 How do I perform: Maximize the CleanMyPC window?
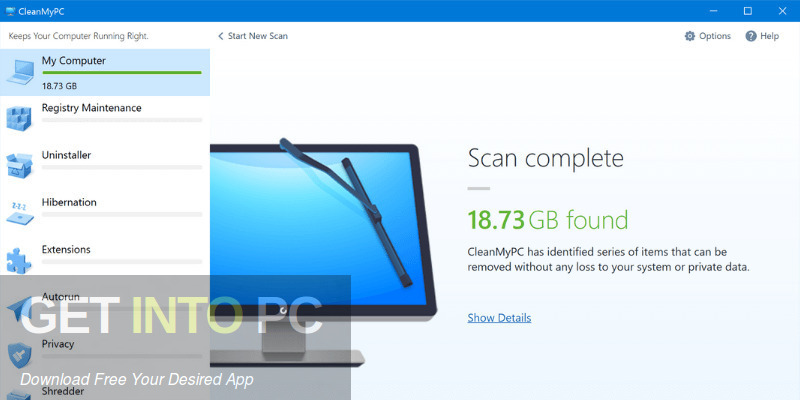[747, 11]
